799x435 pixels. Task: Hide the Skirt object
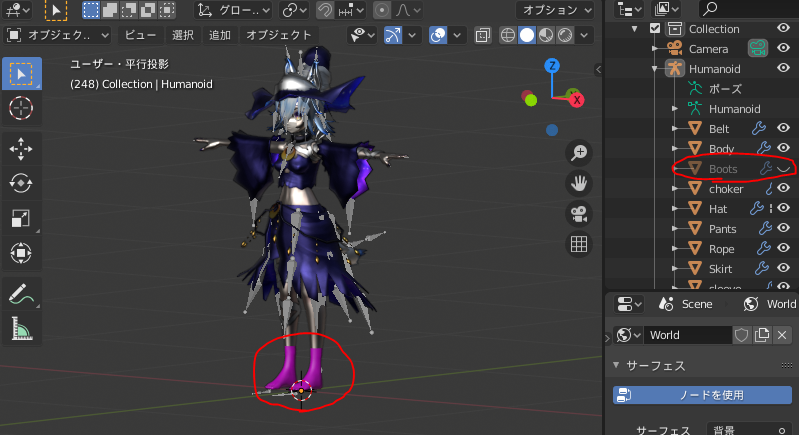click(x=784, y=268)
